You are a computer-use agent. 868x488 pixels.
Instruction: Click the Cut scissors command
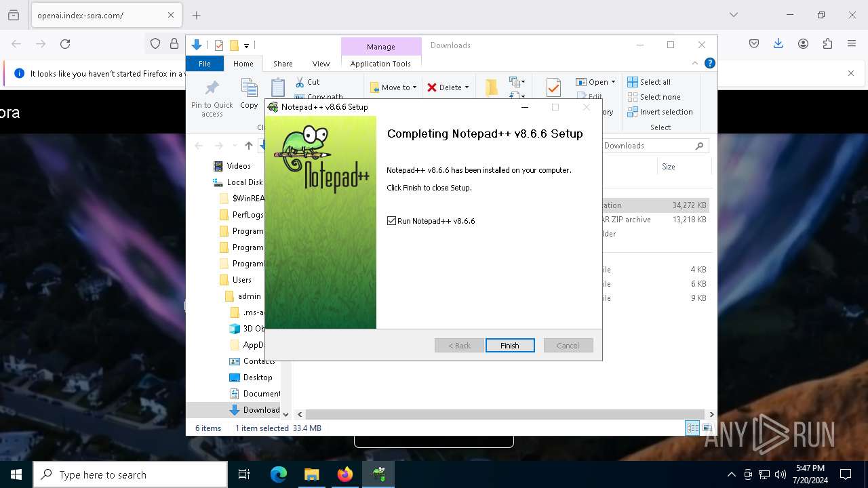click(307, 81)
